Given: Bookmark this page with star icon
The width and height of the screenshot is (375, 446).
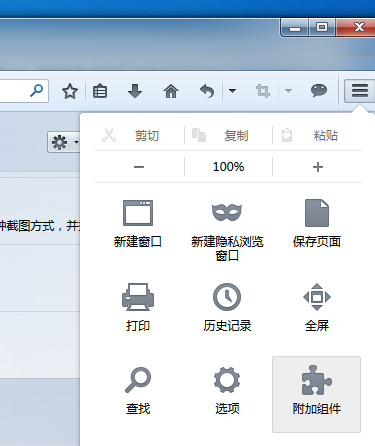Looking at the screenshot, I should [70, 91].
